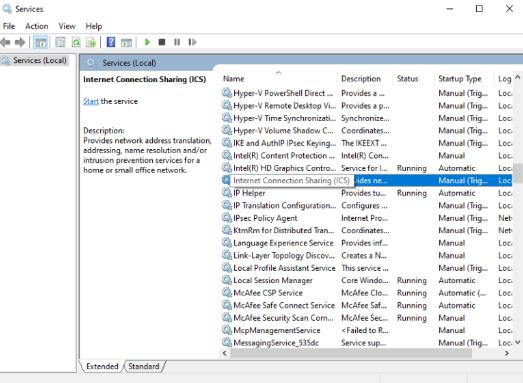Click gear icon beside McpManagementService
523x383 pixels.
point(227,330)
